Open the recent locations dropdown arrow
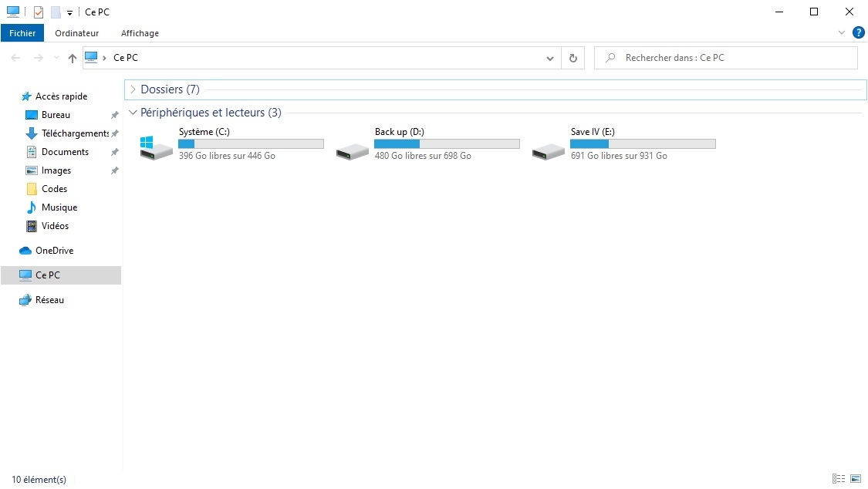The image size is (868, 489). coord(56,58)
